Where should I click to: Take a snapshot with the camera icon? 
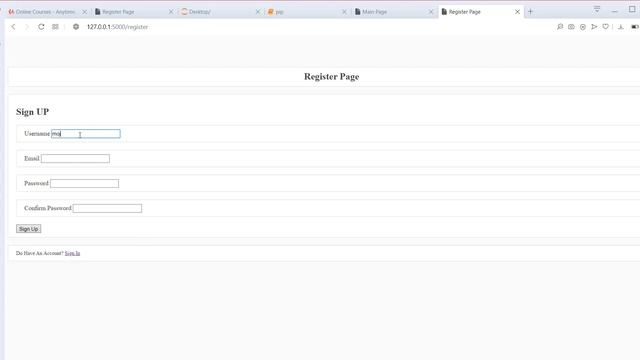[x=571, y=27]
